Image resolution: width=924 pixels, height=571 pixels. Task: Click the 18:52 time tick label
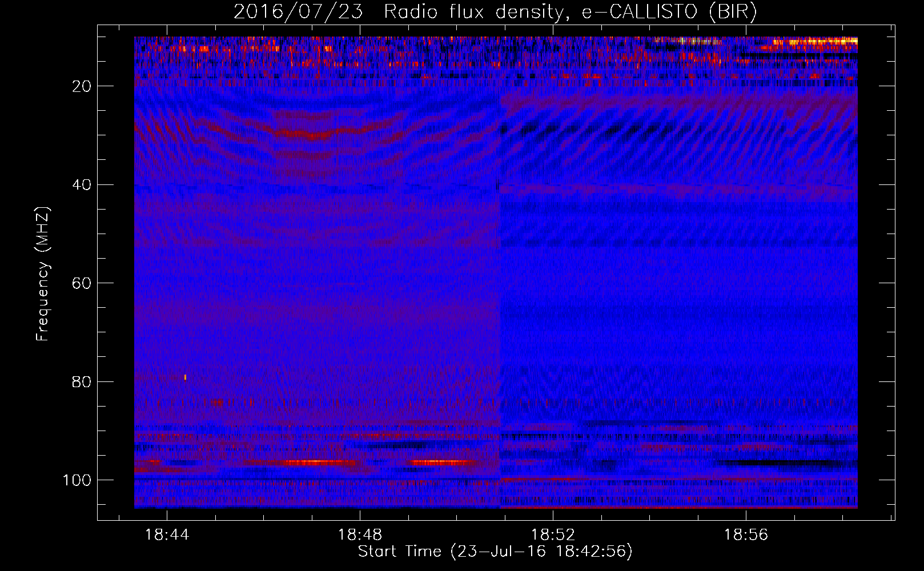553,535
